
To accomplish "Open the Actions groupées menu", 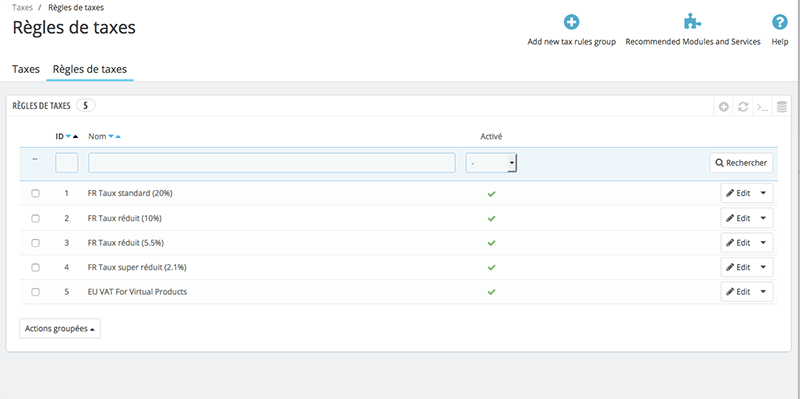I will pyautogui.click(x=60, y=329).
